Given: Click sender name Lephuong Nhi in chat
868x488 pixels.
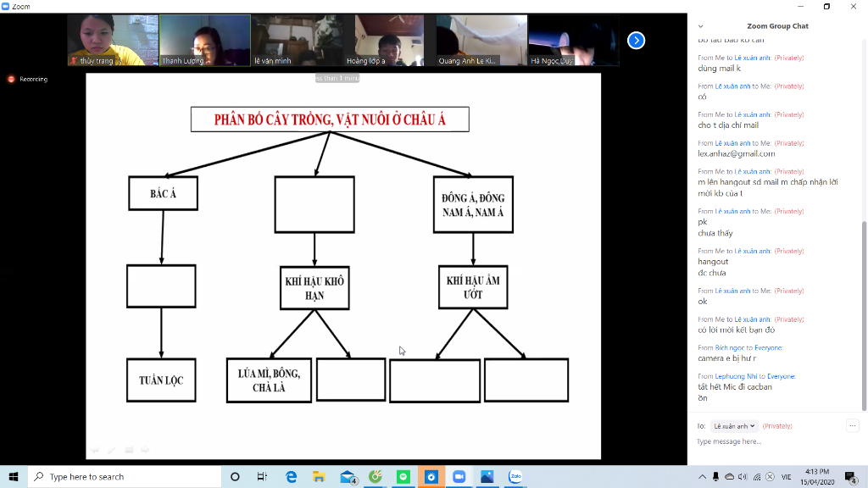Looking at the screenshot, I should [x=736, y=376].
